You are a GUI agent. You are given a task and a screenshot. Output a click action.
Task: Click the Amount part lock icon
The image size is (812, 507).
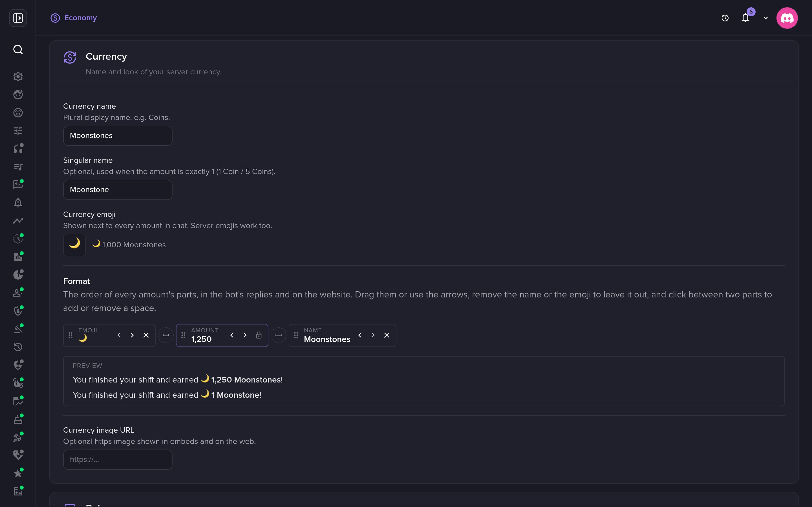[259, 335]
